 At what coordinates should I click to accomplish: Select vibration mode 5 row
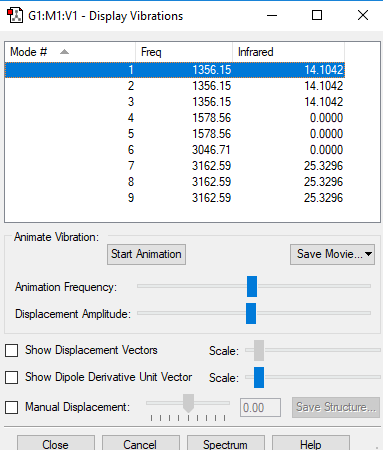(x=175, y=134)
